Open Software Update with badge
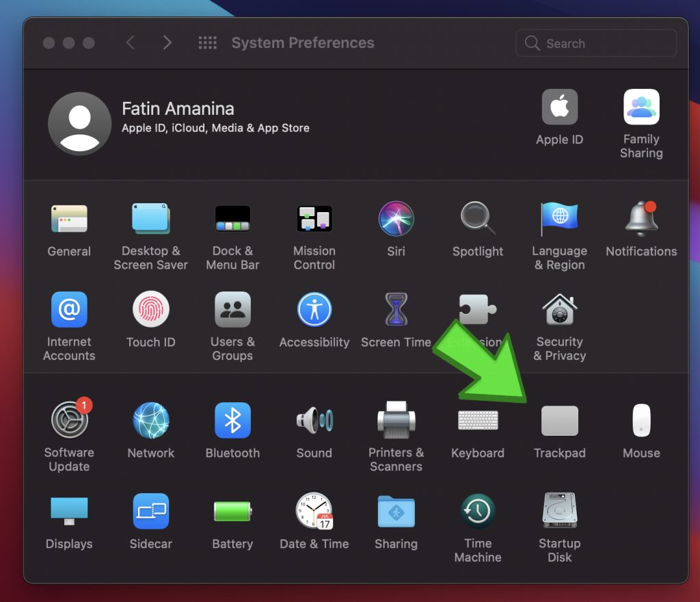 (x=69, y=421)
